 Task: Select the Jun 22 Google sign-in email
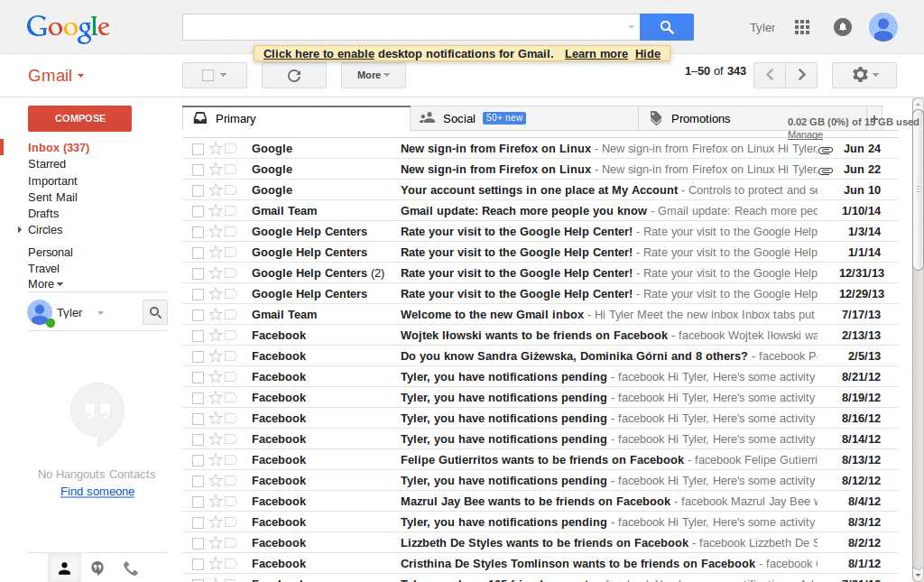(198, 170)
